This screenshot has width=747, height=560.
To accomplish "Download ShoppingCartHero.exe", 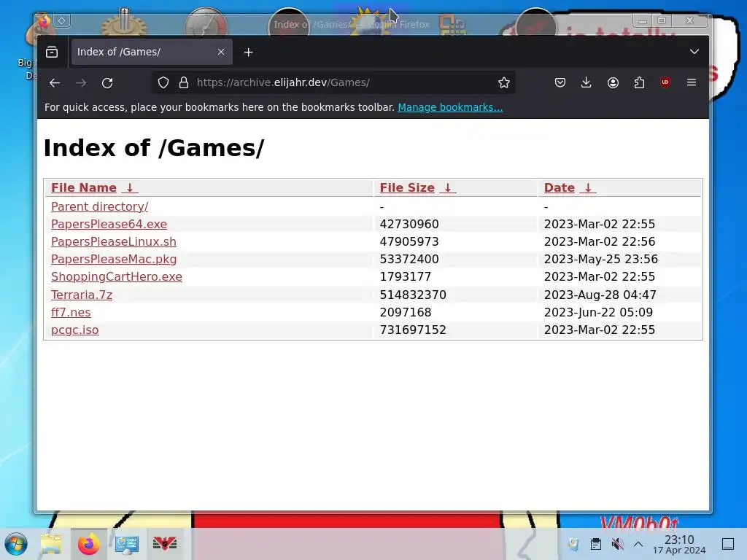I will pyautogui.click(x=117, y=276).
